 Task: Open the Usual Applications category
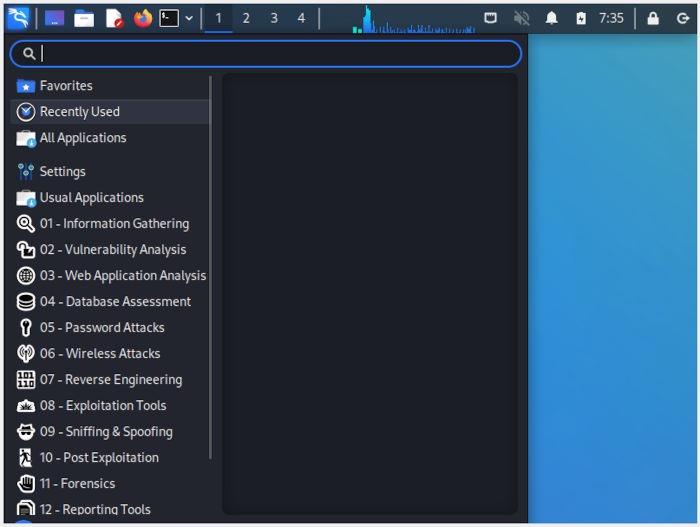tap(110, 197)
